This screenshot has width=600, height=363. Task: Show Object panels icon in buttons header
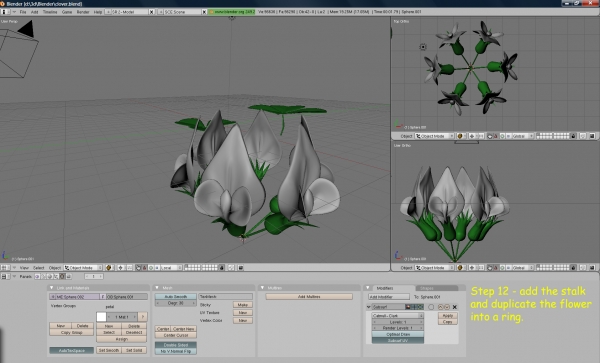(56, 276)
